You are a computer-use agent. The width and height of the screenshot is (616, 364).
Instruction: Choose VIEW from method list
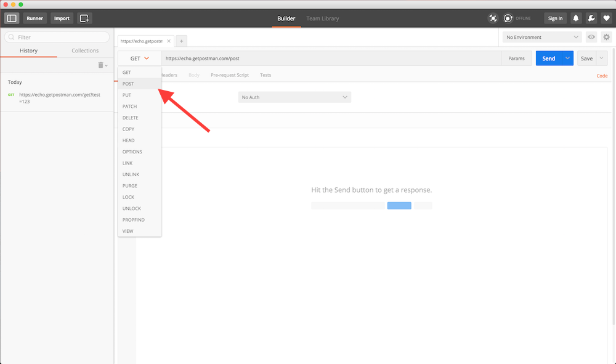pos(139,231)
